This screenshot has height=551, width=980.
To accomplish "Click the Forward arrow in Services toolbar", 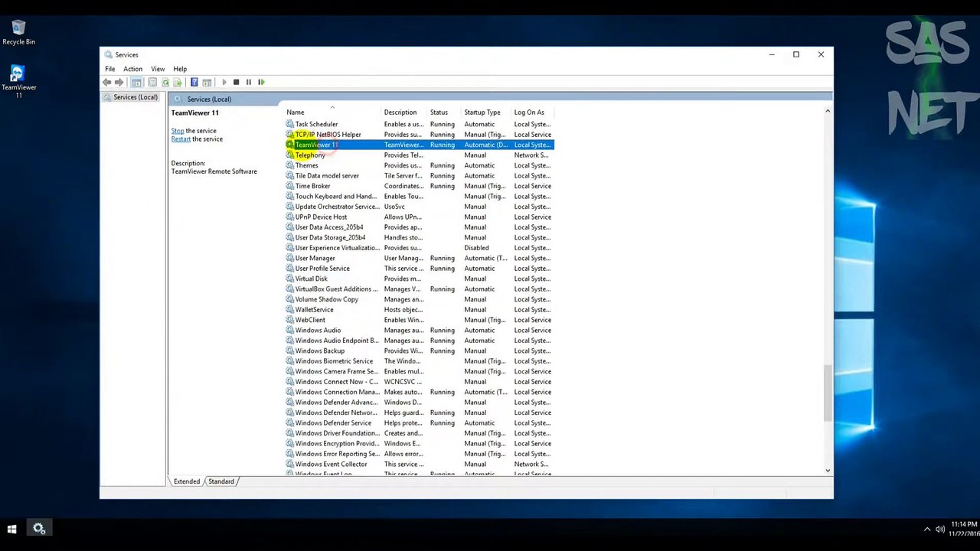I will [x=119, y=82].
